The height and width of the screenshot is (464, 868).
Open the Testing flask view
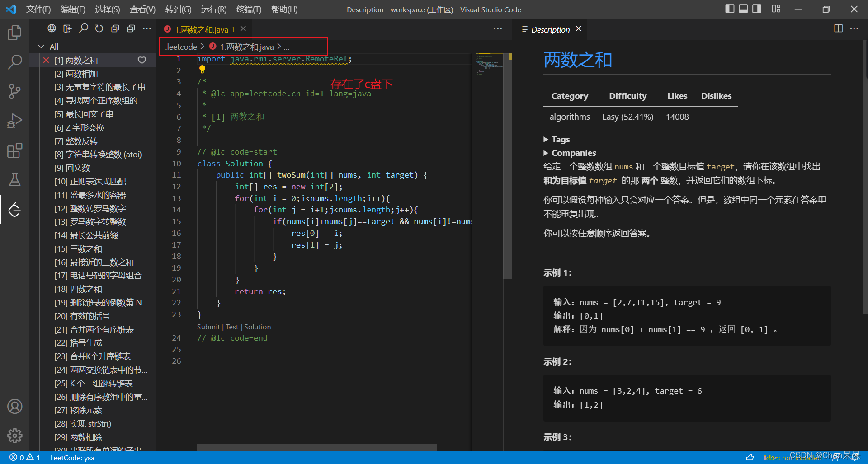tap(14, 180)
